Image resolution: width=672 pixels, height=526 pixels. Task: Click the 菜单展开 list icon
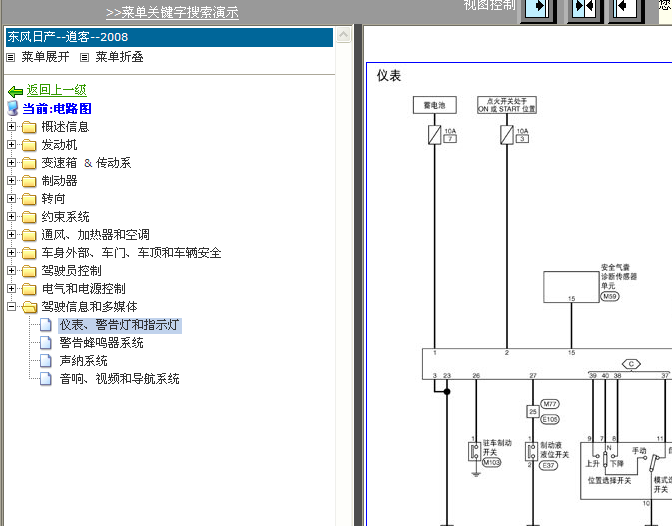pos(11,57)
